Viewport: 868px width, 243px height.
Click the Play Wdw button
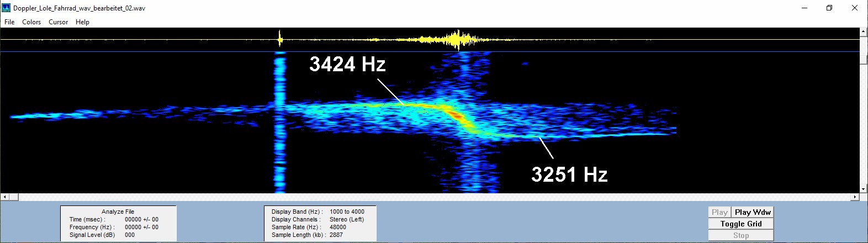point(753,212)
